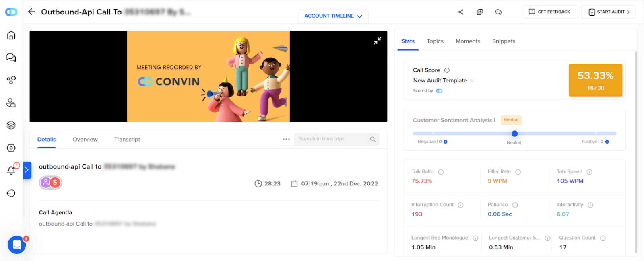Collapse the video with minimize arrows
This screenshot has height=261, width=644.
(377, 41)
